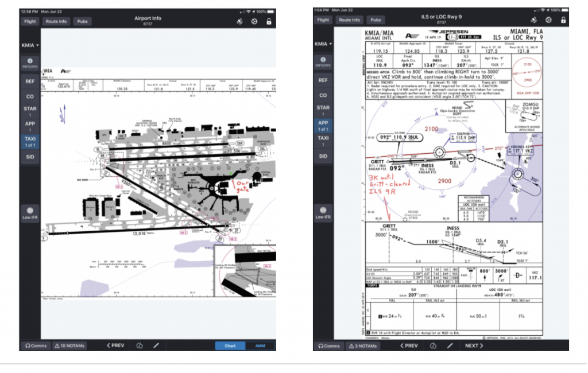Tap Flight button in ILS Rwy 9 window
Screen dimensions: 588x373
pyautogui.click(x=323, y=20)
